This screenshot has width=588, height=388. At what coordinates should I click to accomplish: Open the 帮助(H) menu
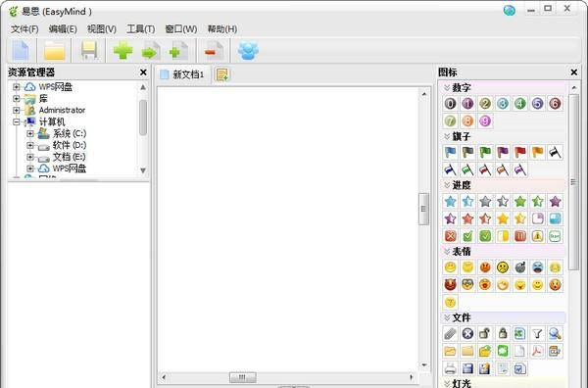(222, 29)
